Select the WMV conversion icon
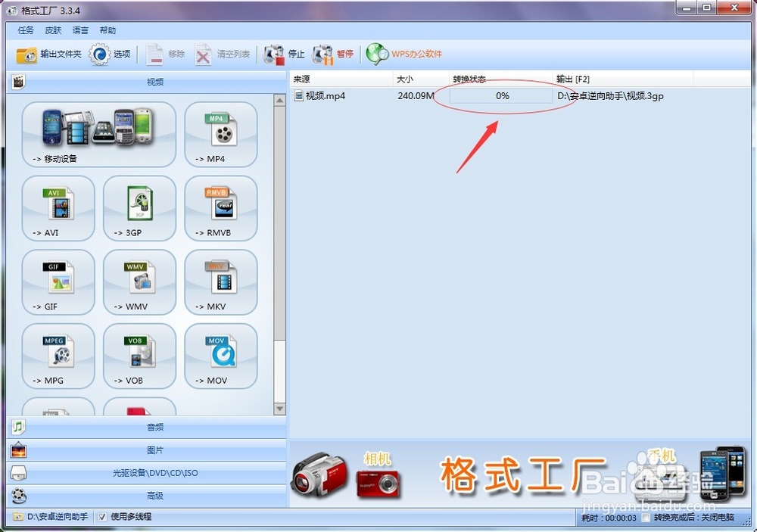This screenshot has height=532, width=757. [139, 282]
